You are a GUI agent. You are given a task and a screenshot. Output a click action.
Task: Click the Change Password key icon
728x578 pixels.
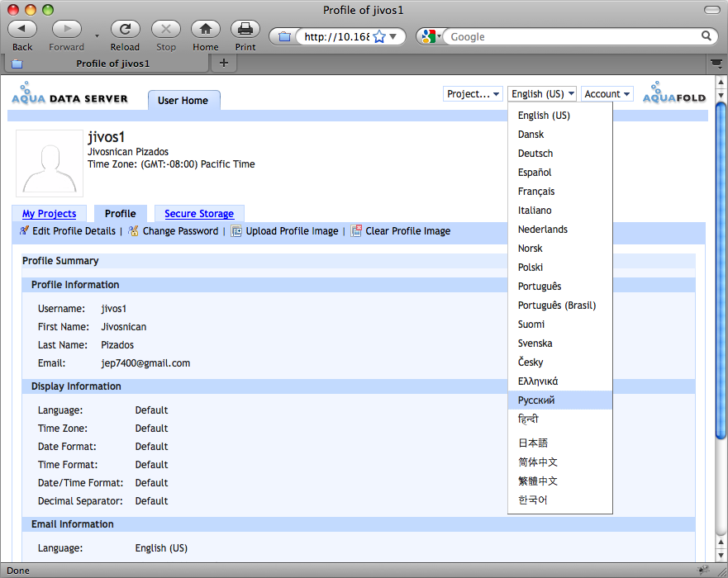click(x=133, y=230)
